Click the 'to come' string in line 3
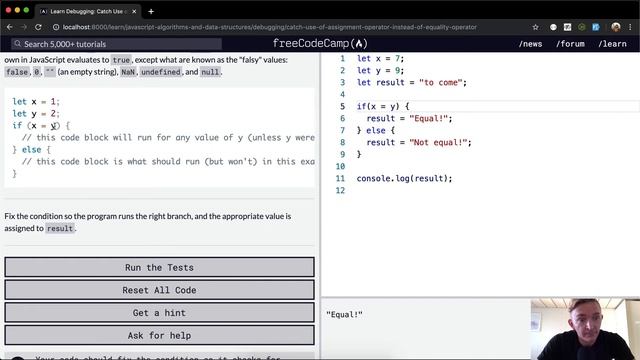This screenshot has width=640, height=360. (440, 82)
